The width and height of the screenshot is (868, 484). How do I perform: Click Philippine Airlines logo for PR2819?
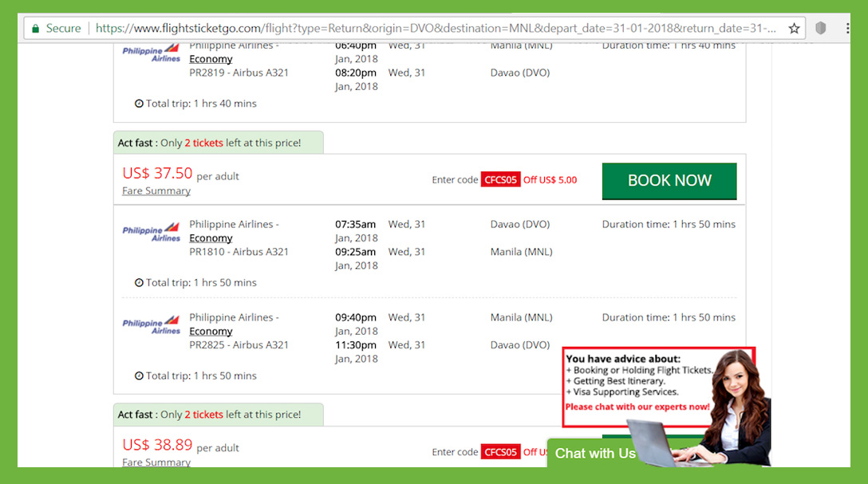151,53
